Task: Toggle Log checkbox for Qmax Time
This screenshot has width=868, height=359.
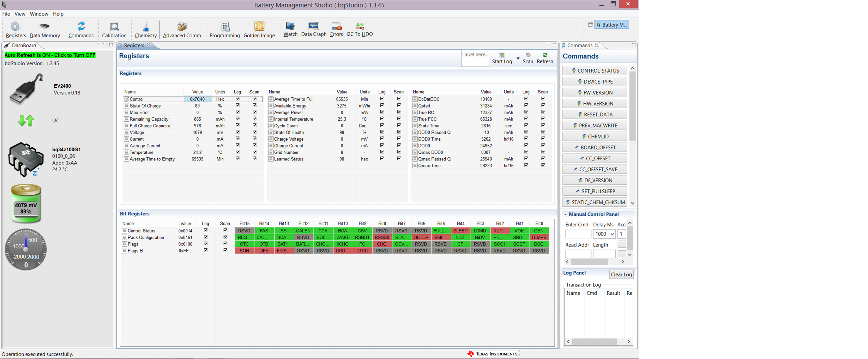Action: point(526,165)
